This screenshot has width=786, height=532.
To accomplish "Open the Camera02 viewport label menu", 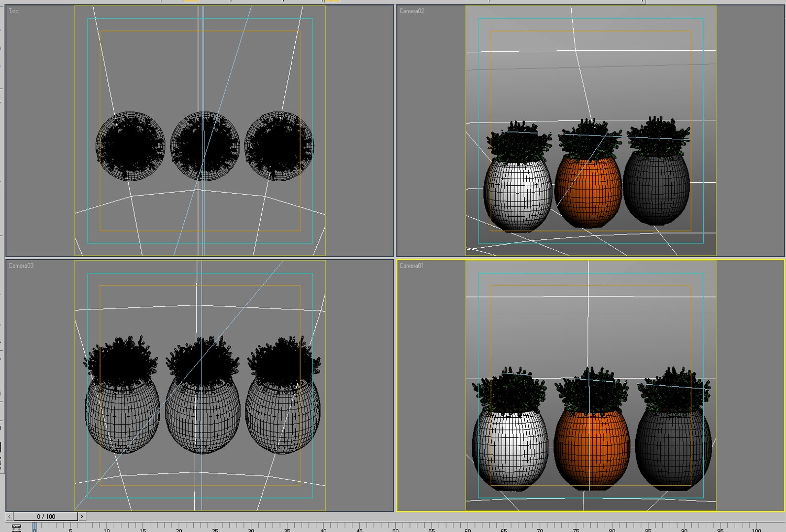I will coord(412,11).
